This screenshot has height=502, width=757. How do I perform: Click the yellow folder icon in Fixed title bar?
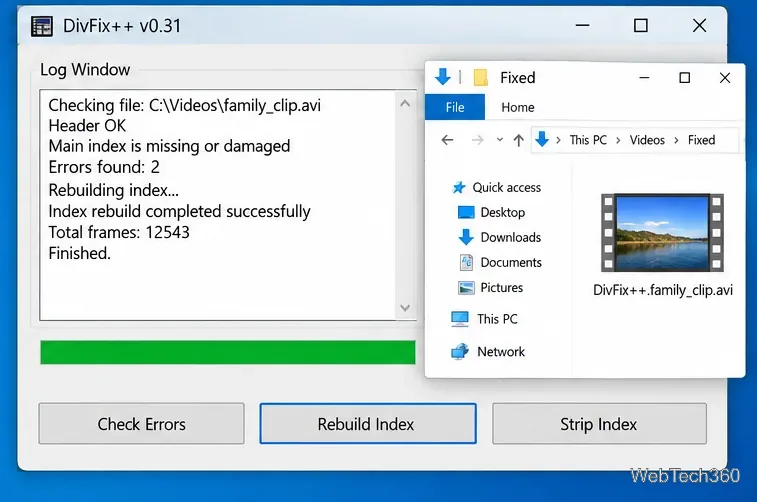point(480,77)
